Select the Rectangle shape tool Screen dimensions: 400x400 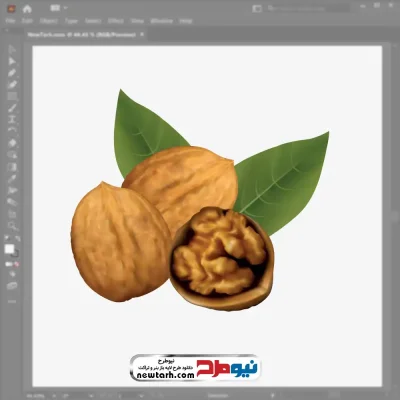coord(12,96)
